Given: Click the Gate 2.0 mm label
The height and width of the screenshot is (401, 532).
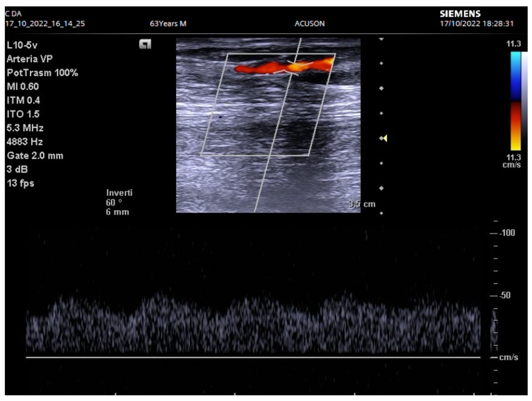Looking at the screenshot, I should click(x=35, y=156).
